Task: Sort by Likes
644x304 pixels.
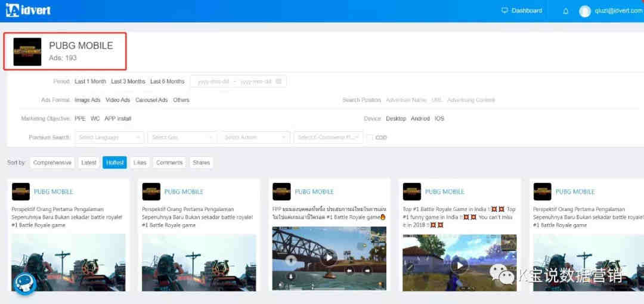Action: click(x=140, y=163)
